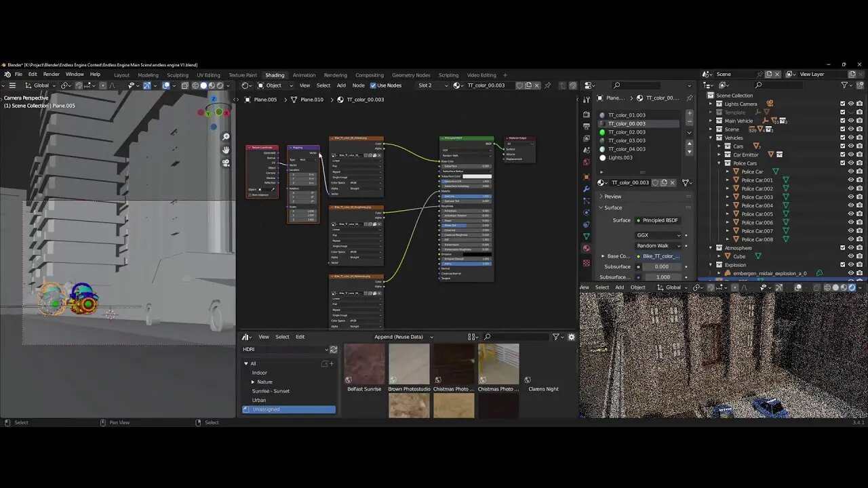
Task: Uncheck the Vehicles collection checkbox
Action: pos(843,138)
